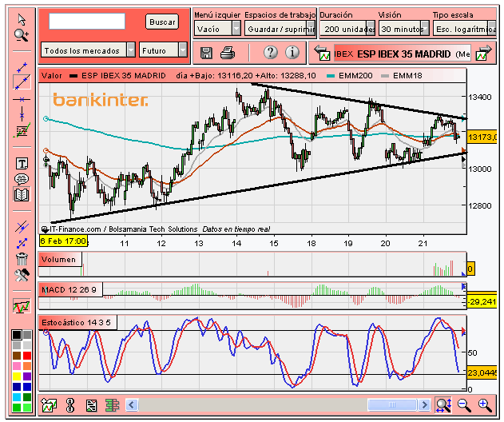Click the ESP IBEX 35 MADRID title
This screenshot has width=504, height=422.
tap(403, 54)
